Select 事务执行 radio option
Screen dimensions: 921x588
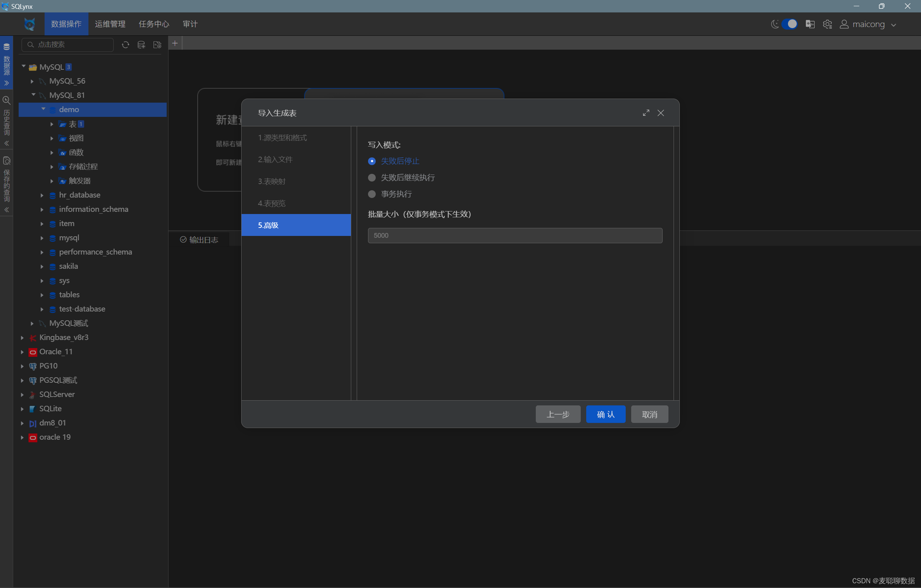[371, 194]
